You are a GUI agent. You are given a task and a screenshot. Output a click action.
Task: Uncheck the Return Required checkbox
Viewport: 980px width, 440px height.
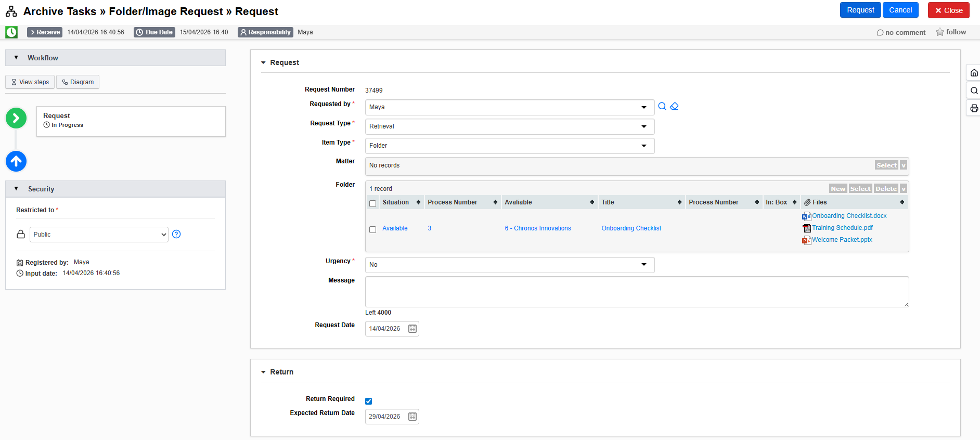[x=369, y=401]
